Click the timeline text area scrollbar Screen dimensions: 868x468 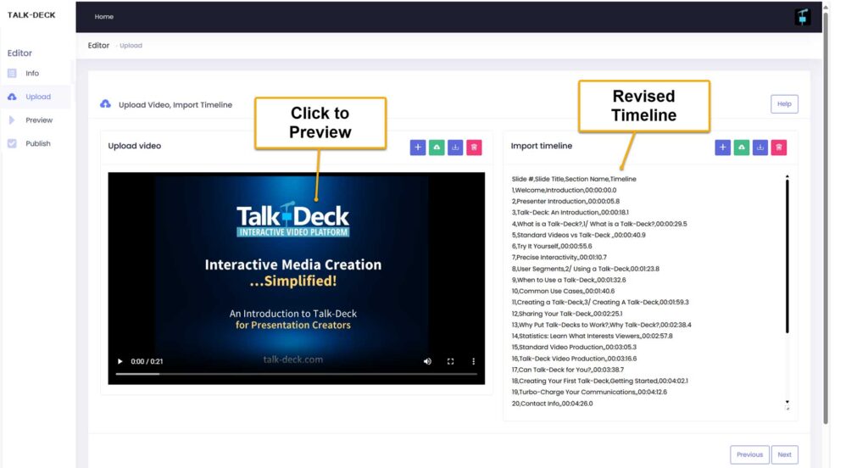787,256
